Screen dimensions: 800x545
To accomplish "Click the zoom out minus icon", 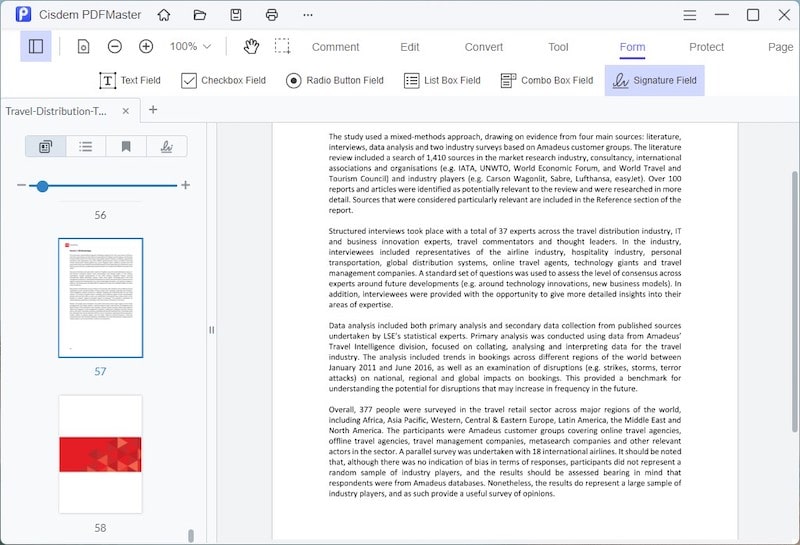I will (x=115, y=46).
